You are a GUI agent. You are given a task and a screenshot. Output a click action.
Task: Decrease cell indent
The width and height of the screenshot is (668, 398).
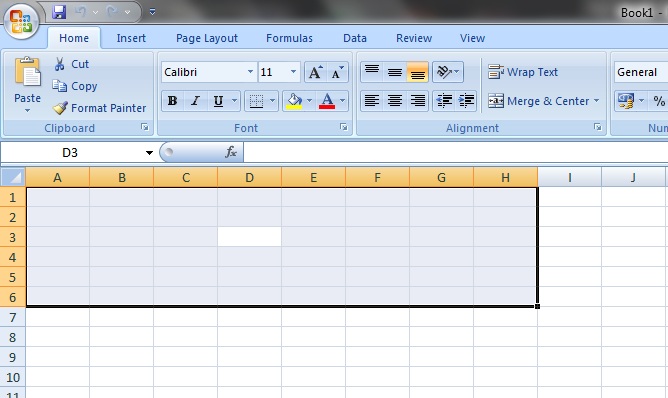[x=444, y=101]
